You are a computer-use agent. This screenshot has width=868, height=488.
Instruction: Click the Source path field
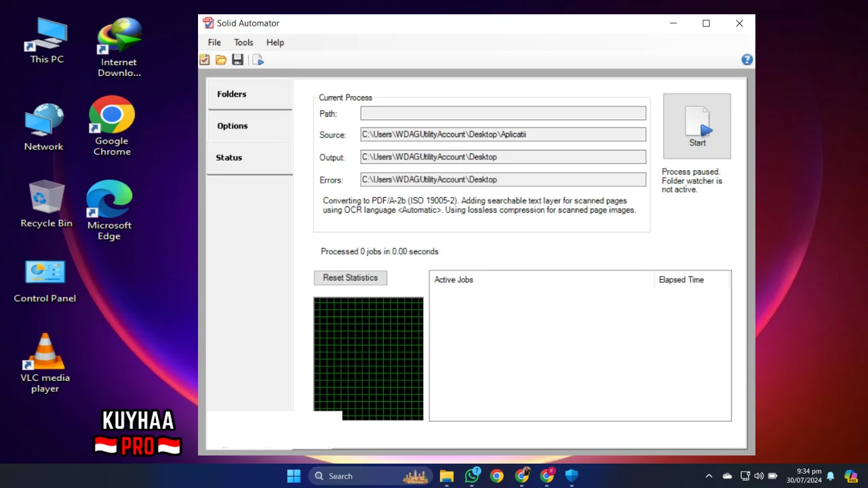503,134
